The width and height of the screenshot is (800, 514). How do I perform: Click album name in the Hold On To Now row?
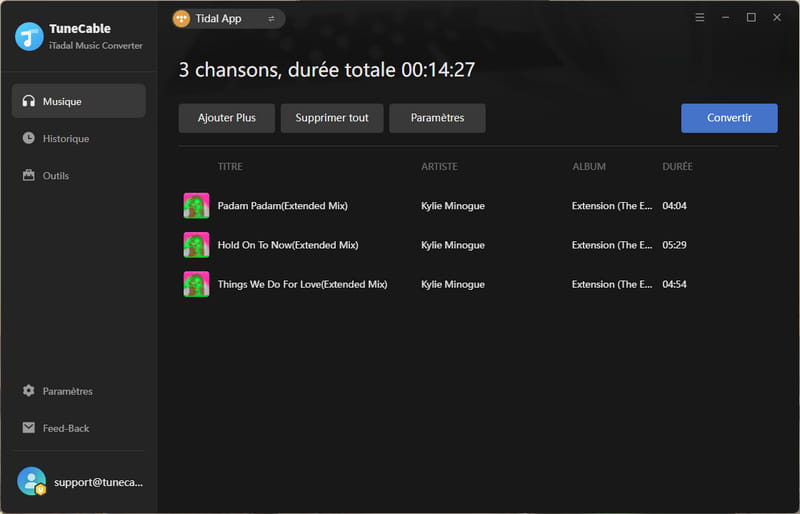612,245
